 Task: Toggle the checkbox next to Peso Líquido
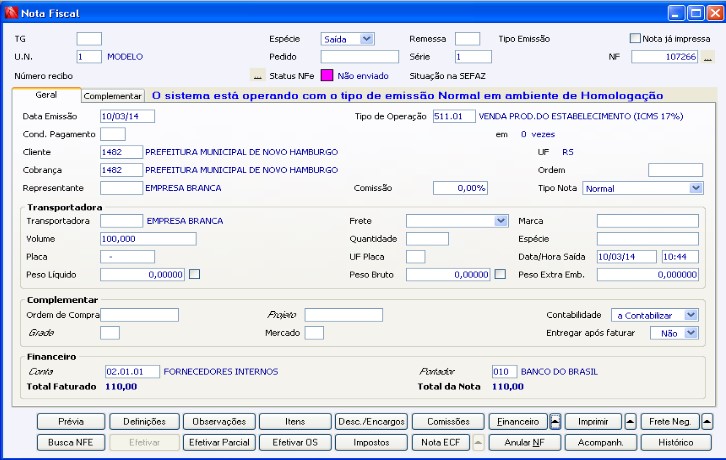pyautogui.click(x=195, y=274)
